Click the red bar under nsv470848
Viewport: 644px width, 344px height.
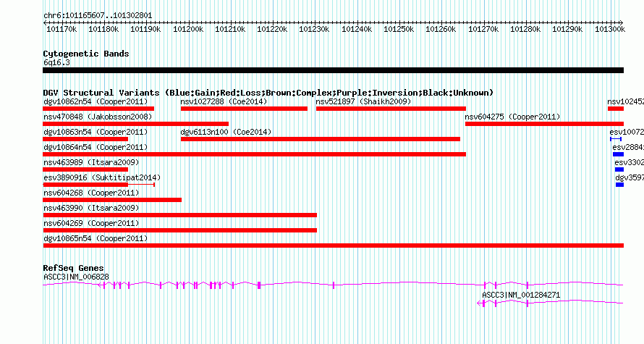tap(135, 124)
